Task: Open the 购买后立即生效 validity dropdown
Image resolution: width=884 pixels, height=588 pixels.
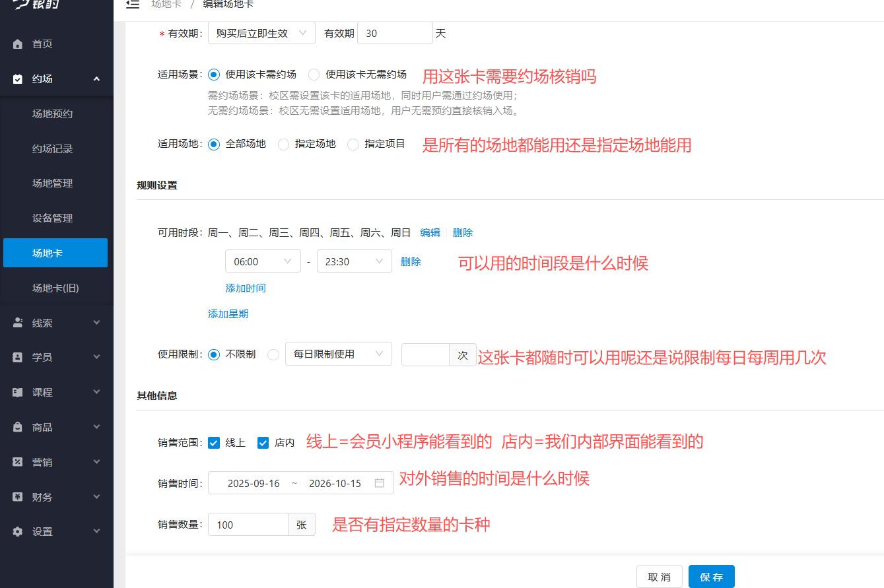Action: (261, 32)
